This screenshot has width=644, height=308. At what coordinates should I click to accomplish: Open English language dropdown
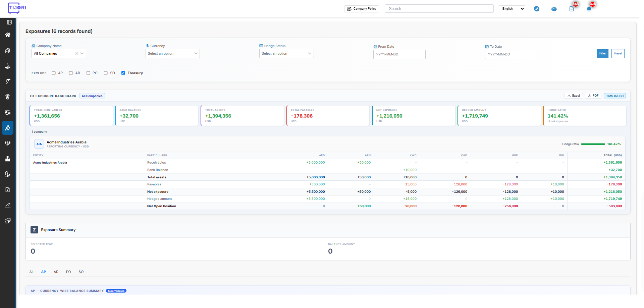tap(512, 9)
